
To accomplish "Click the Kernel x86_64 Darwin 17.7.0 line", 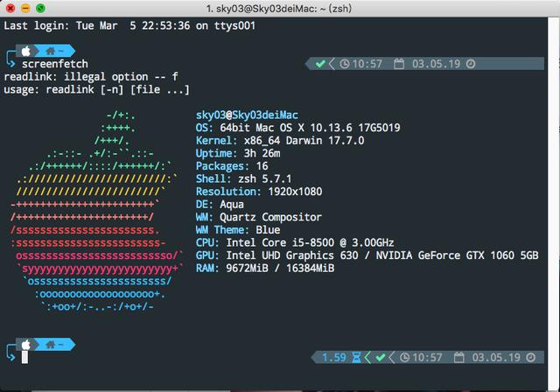I will click(x=280, y=140).
